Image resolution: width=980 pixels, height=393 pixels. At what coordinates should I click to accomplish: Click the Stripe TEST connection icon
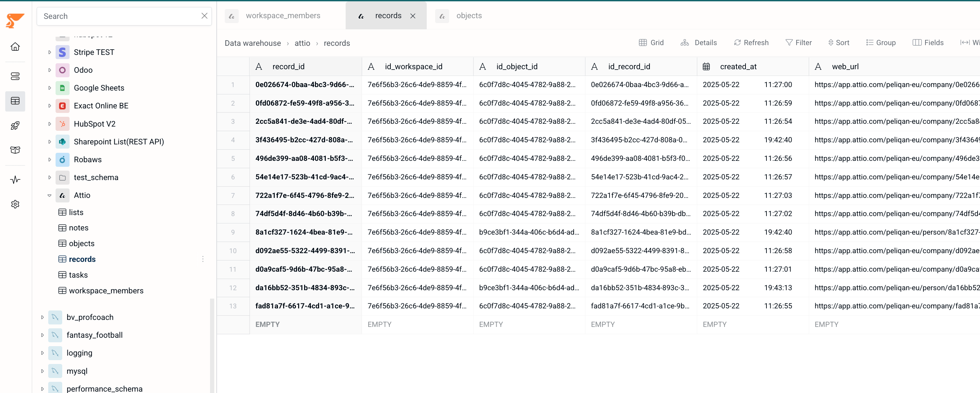pyautogui.click(x=63, y=52)
